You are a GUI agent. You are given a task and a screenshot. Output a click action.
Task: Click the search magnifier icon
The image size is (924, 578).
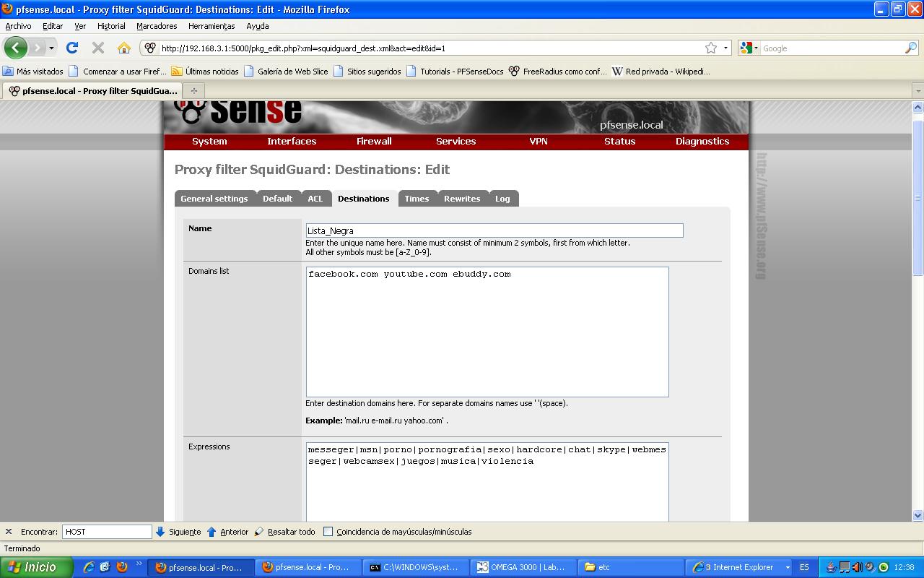click(910, 48)
